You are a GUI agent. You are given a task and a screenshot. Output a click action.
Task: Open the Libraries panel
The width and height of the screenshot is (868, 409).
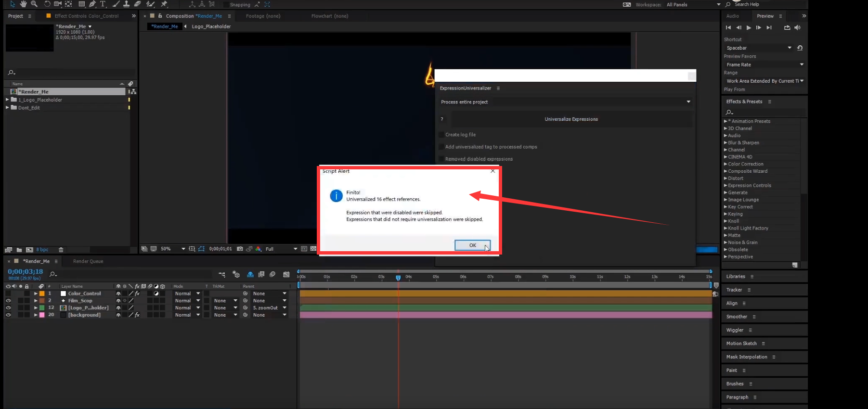(x=736, y=277)
